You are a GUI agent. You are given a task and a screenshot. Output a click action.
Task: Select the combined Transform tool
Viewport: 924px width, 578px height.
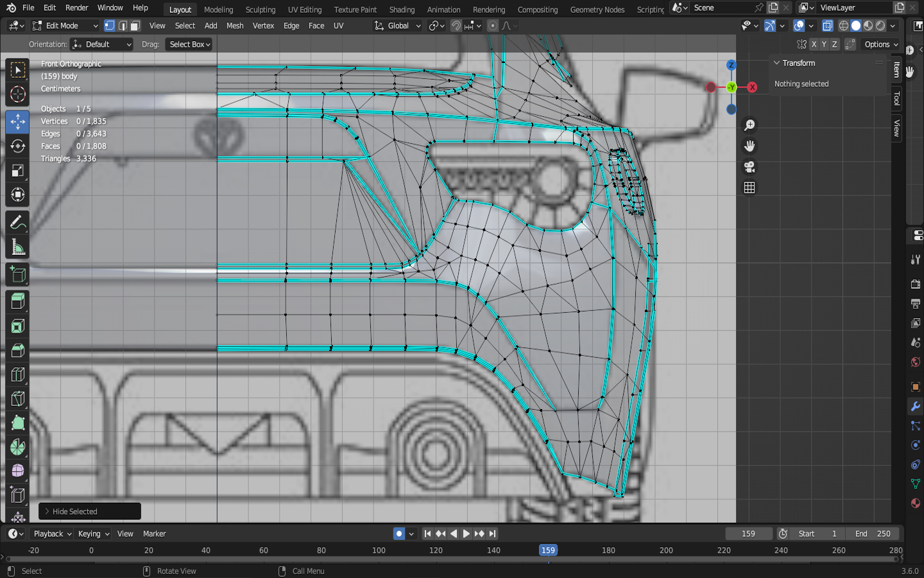click(x=17, y=195)
